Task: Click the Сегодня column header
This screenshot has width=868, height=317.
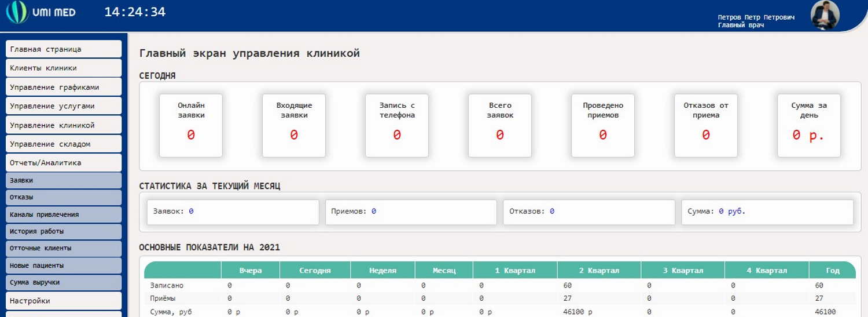Action: pyautogui.click(x=315, y=270)
